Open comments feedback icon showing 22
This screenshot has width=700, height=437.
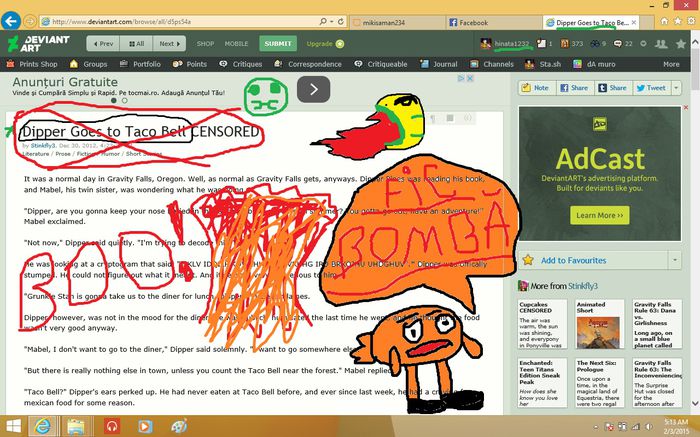click(x=618, y=43)
